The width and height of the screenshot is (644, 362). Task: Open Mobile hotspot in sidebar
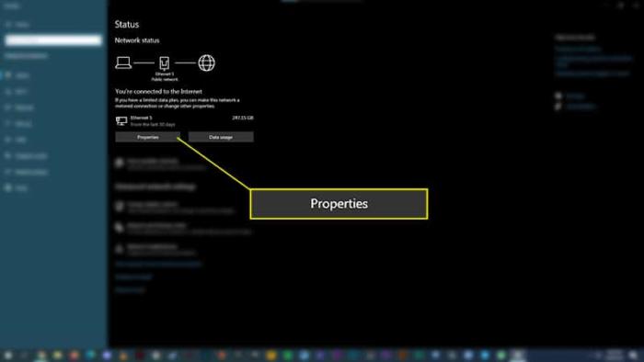point(31,172)
